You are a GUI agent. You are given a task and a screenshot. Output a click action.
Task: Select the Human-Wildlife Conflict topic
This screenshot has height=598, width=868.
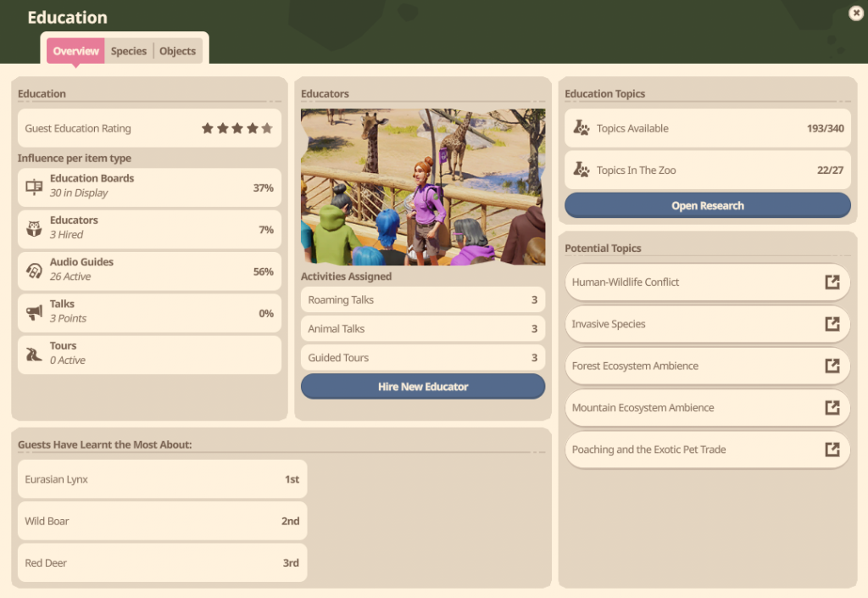click(x=707, y=282)
